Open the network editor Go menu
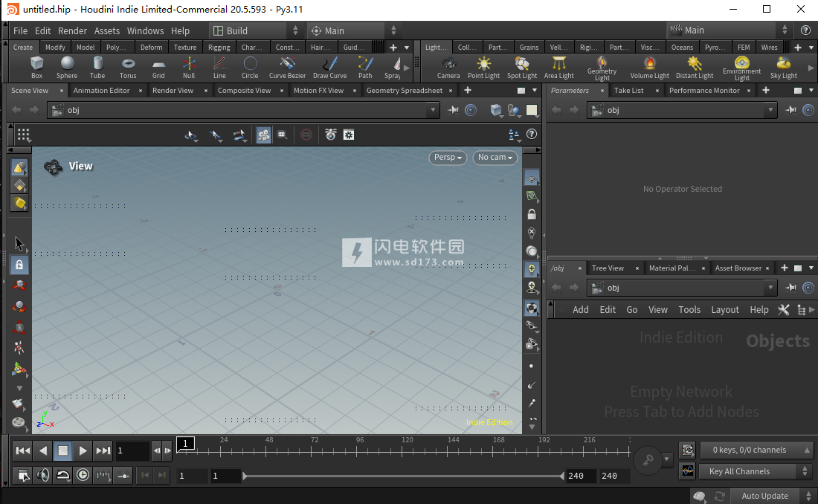 tap(632, 310)
